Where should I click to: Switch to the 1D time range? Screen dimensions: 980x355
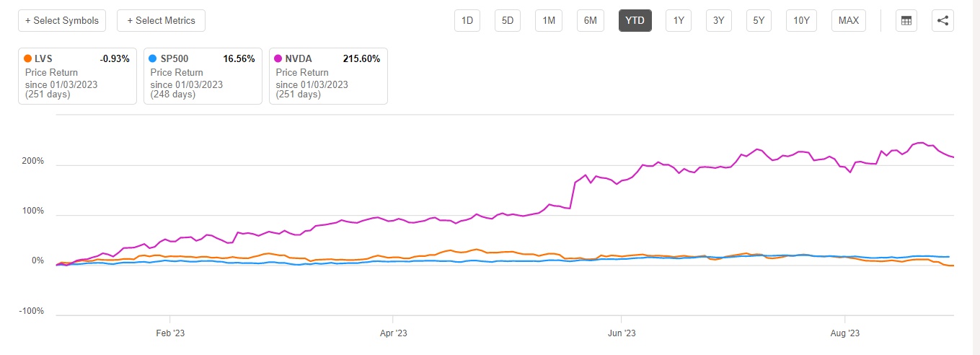467,20
